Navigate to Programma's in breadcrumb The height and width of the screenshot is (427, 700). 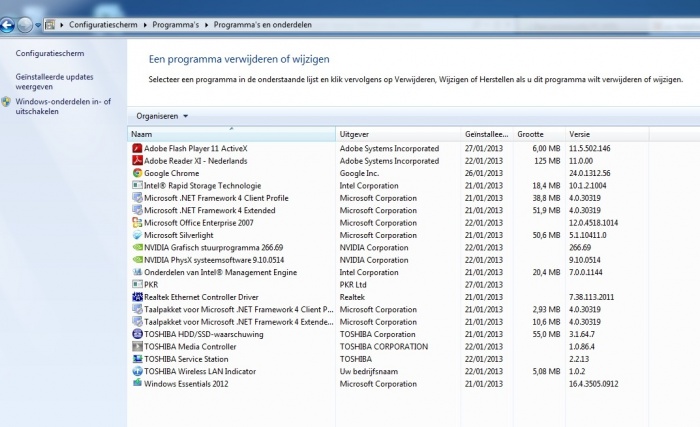175,25
